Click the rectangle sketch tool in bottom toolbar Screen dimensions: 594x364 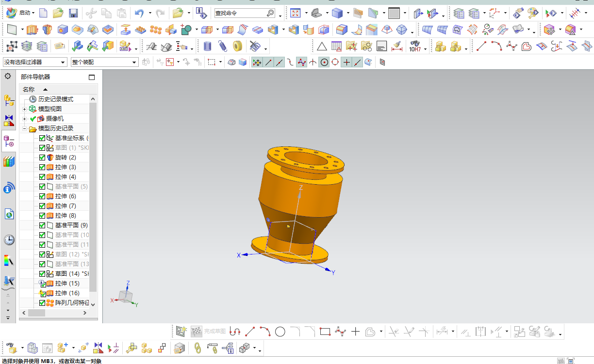(325, 332)
